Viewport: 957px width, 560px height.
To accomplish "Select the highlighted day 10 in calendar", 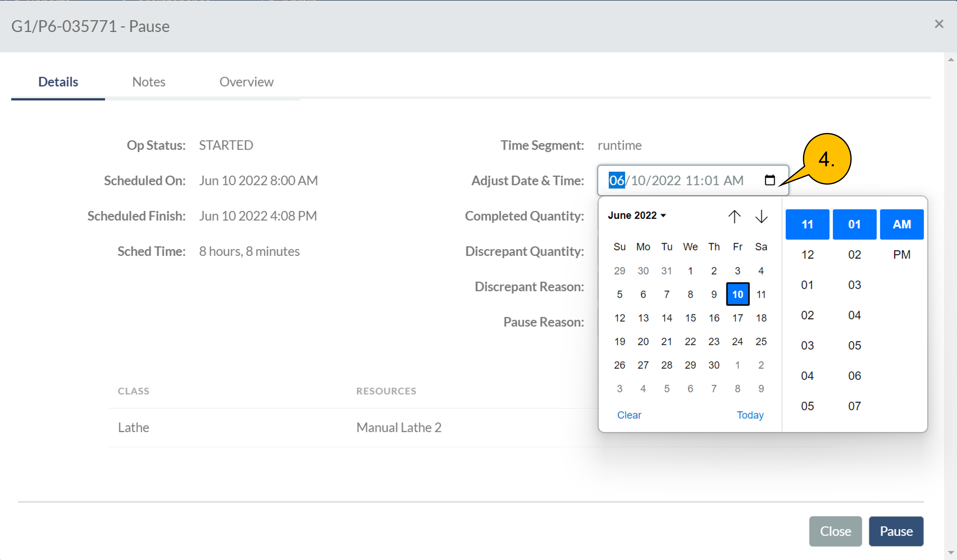I will [x=737, y=294].
